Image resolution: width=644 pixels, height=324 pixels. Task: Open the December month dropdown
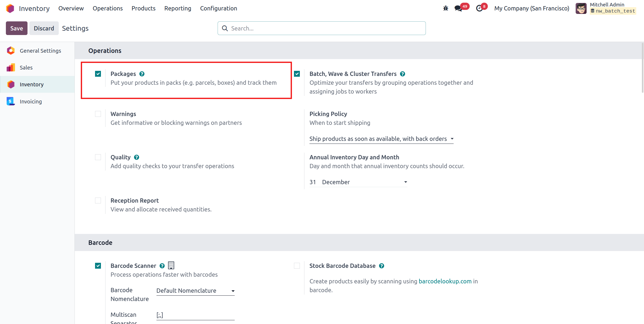[364, 182]
